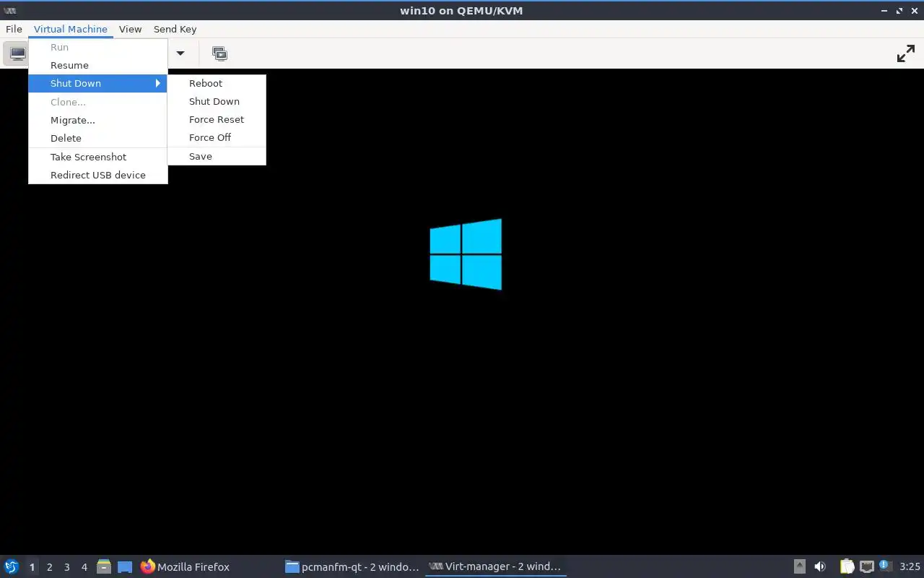The width and height of the screenshot is (924, 578).
Task: Click the volume speaker tray icon
Action: coord(820,566)
